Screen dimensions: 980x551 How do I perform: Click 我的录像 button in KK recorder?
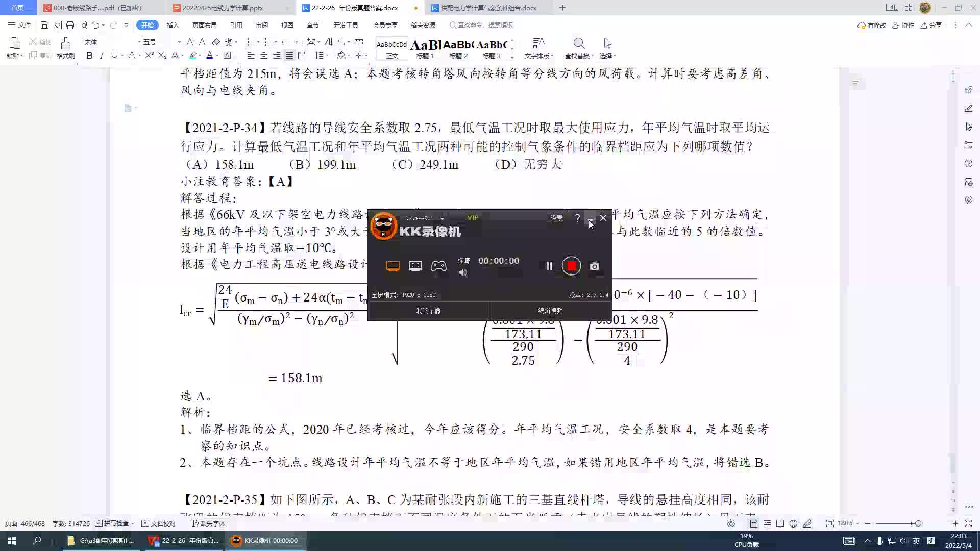(428, 311)
